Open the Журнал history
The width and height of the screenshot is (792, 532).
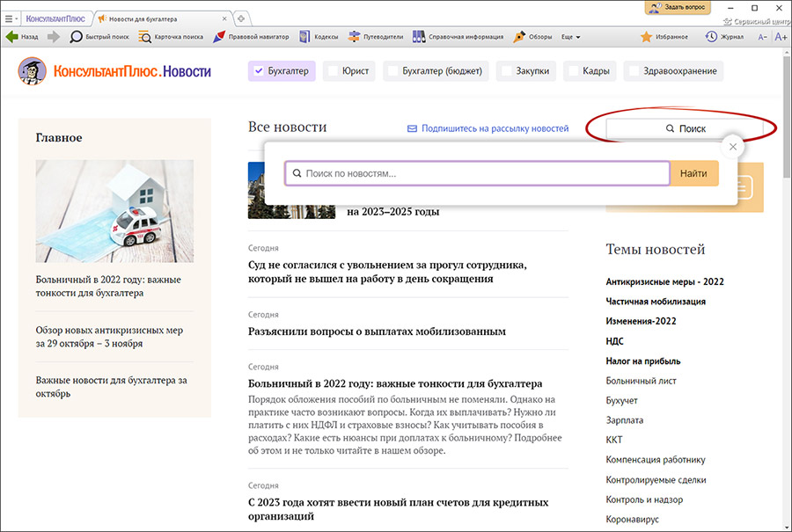click(724, 37)
